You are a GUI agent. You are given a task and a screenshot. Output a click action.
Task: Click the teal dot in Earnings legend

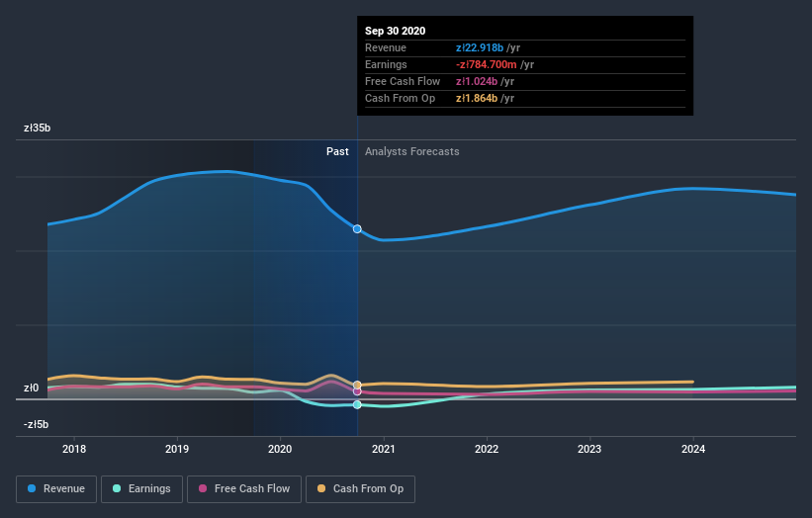coord(117,488)
